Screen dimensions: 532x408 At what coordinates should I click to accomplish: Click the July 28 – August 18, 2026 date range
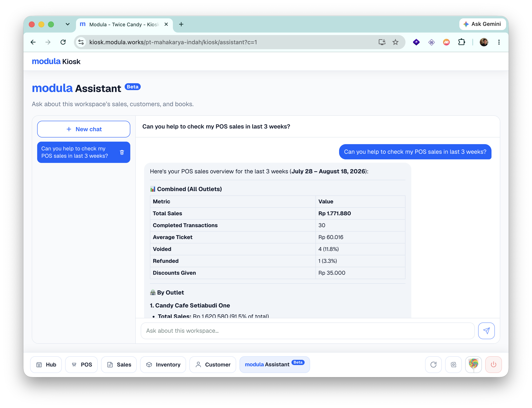click(328, 171)
